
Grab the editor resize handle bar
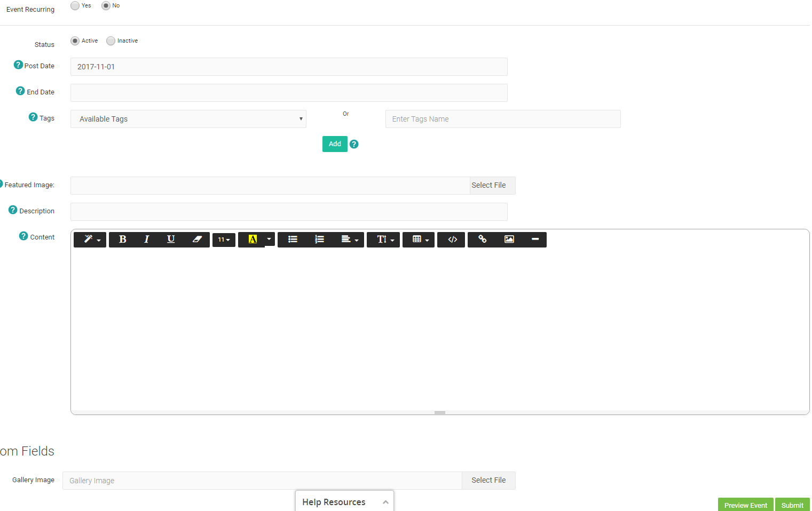(440, 412)
